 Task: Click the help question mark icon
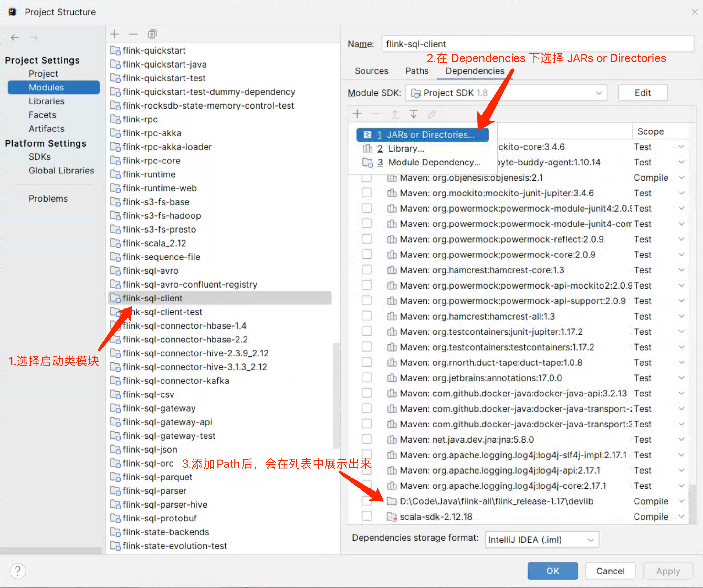18,571
